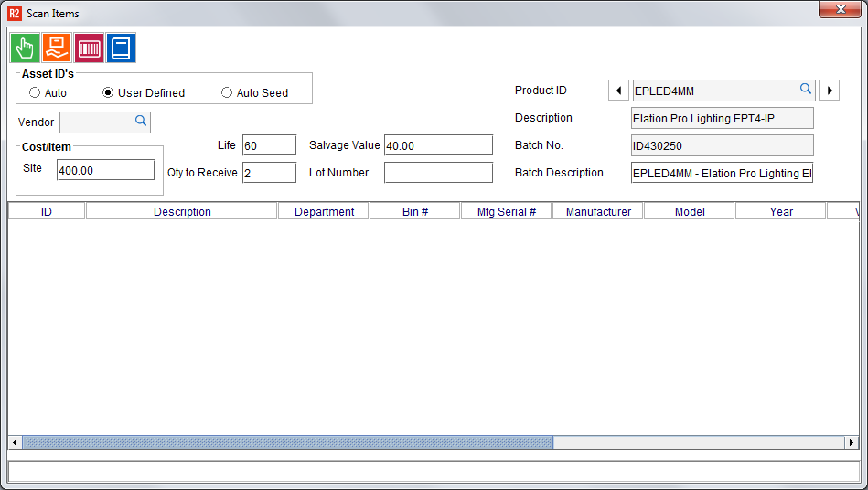The image size is (868, 490).
Task: Click the Mfg Serial # column header
Action: point(507,211)
